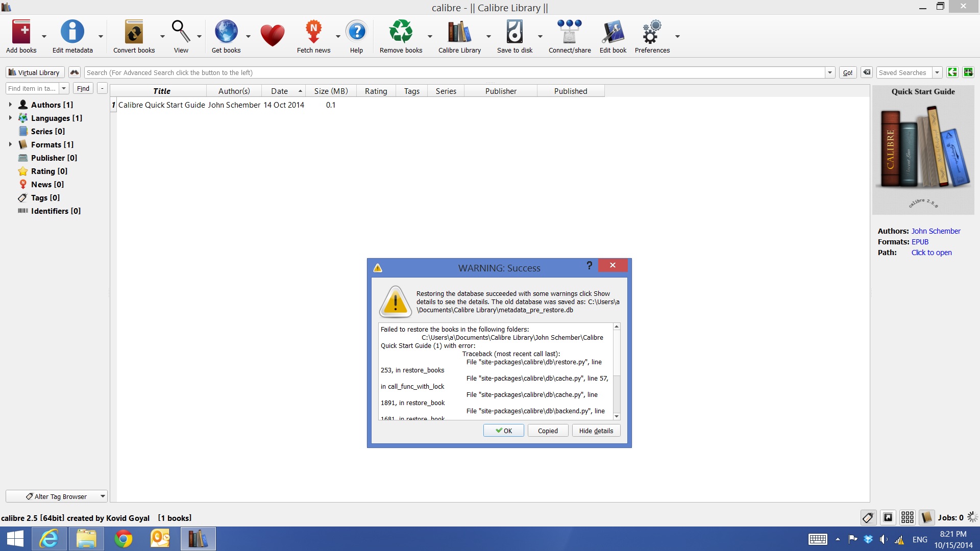Click the main search input field

tap(454, 72)
